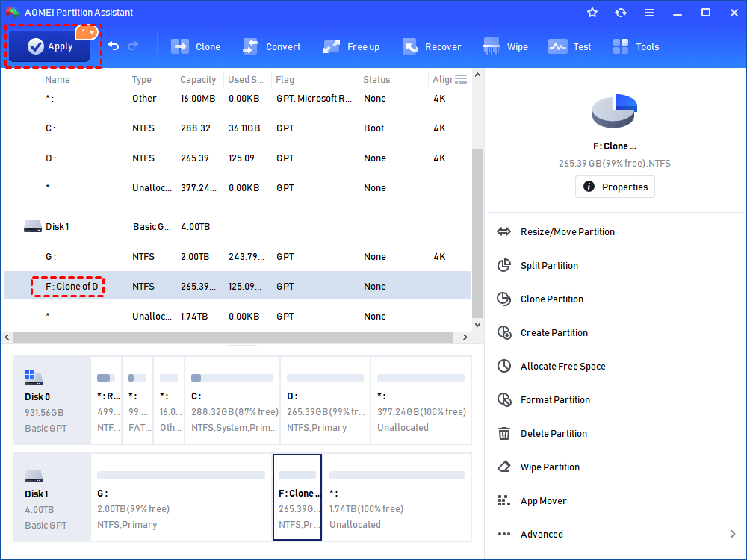
Task: Click the refresh icon in title bar
Action: (620, 13)
